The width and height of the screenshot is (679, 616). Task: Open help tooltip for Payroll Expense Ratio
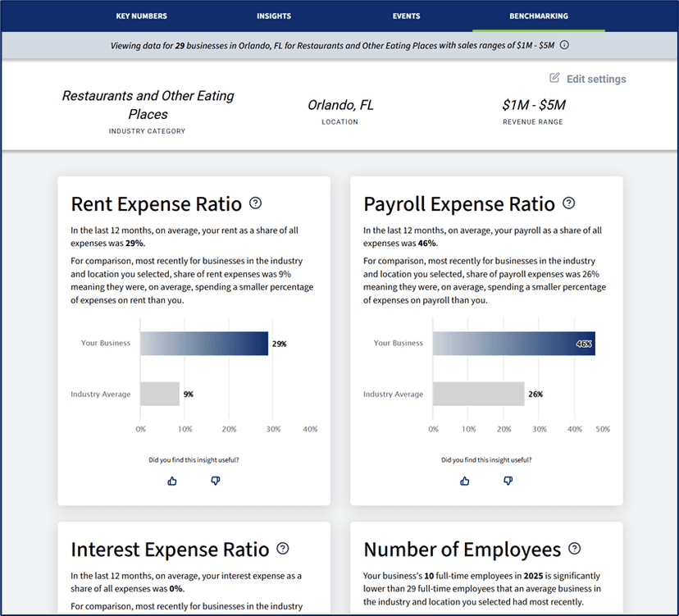click(x=570, y=203)
